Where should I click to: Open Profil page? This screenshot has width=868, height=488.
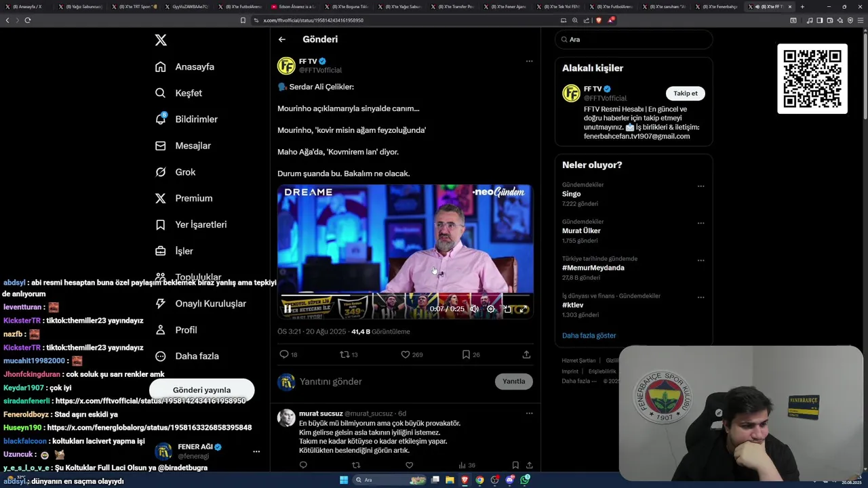tap(176, 330)
